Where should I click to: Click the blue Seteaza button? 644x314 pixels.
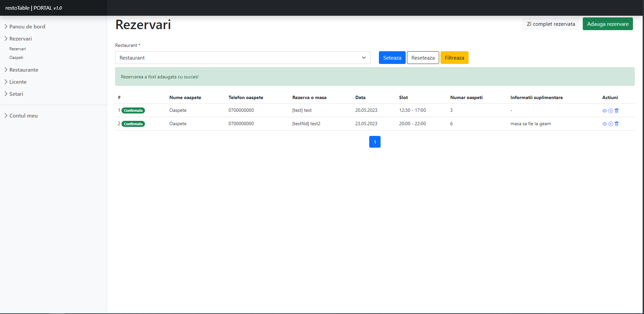[x=392, y=58]
